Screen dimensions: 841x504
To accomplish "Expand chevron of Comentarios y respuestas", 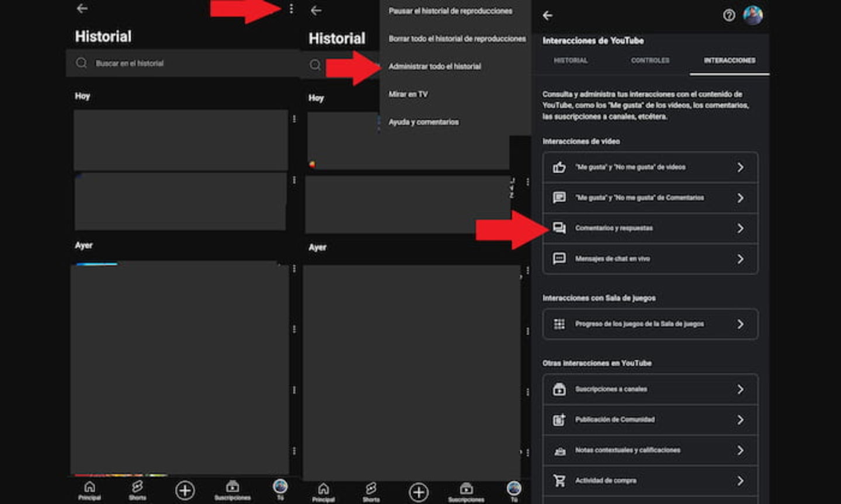I will pyautogui.click(x=740, y=228).
